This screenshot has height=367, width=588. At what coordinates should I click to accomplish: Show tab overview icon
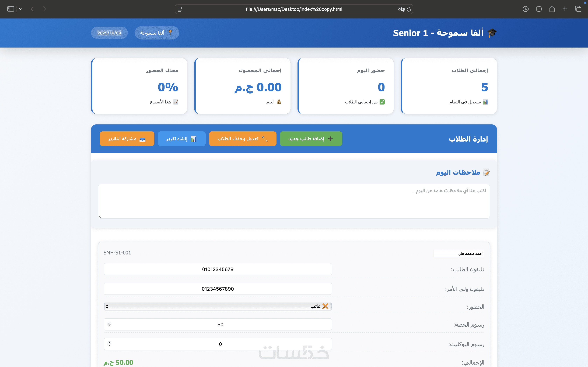578,9
